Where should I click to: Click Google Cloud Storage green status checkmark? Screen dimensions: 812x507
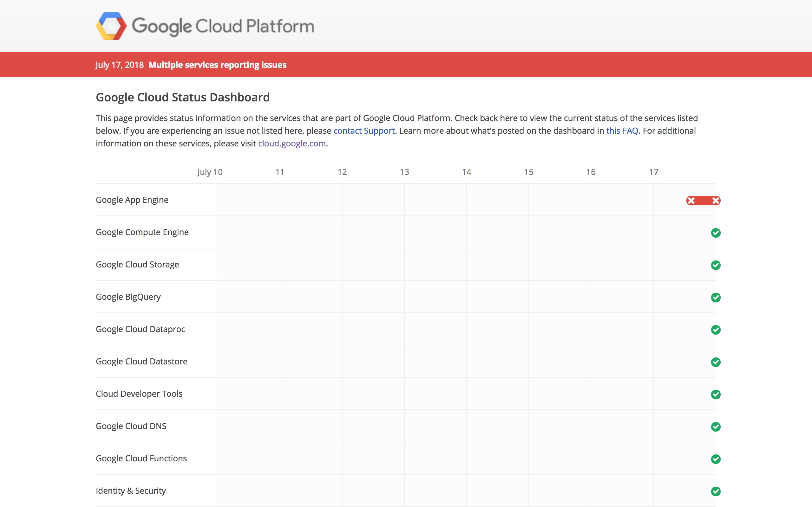716,265
